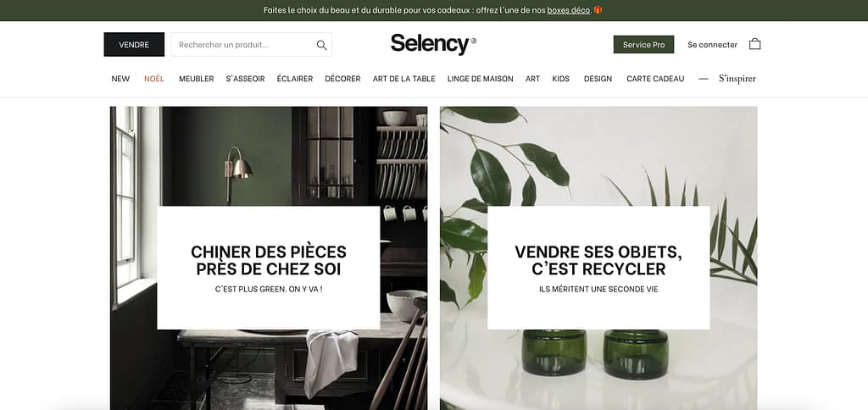Viewport: 868px width, 410px height.
Task: Open the S'inspirer link
Action: pyautogui.click(x=737, y=79)
